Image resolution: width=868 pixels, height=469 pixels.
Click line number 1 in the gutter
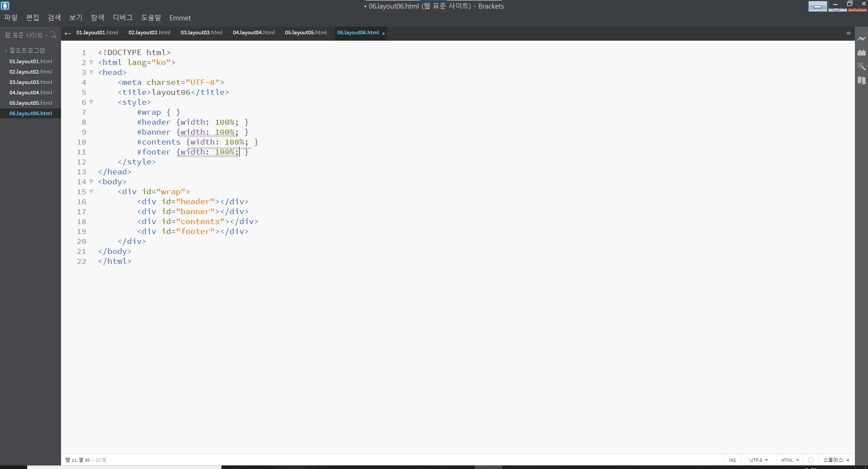pos(84,52)
